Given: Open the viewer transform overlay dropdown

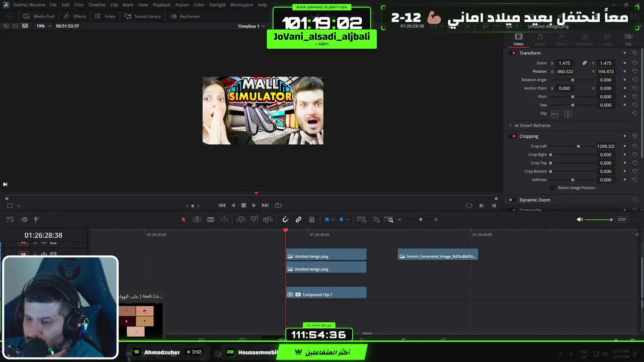Looking at the screenshot, I should tap(19, 206).
